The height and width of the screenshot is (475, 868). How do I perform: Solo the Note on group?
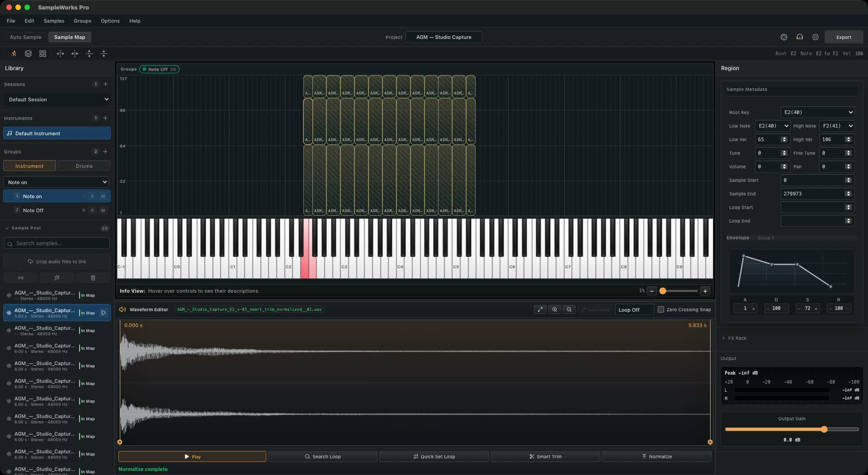pyautogui.click(x=92, y=196)
